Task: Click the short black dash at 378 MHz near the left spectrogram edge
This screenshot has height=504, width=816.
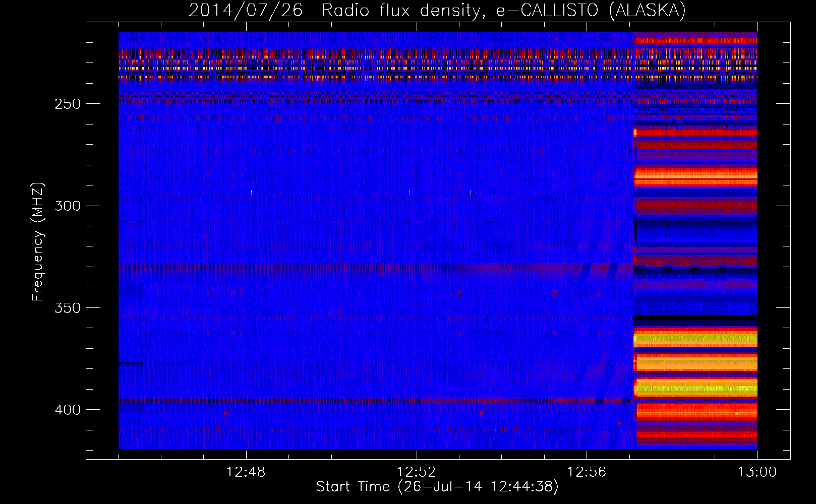Action: tap(131, 363)
